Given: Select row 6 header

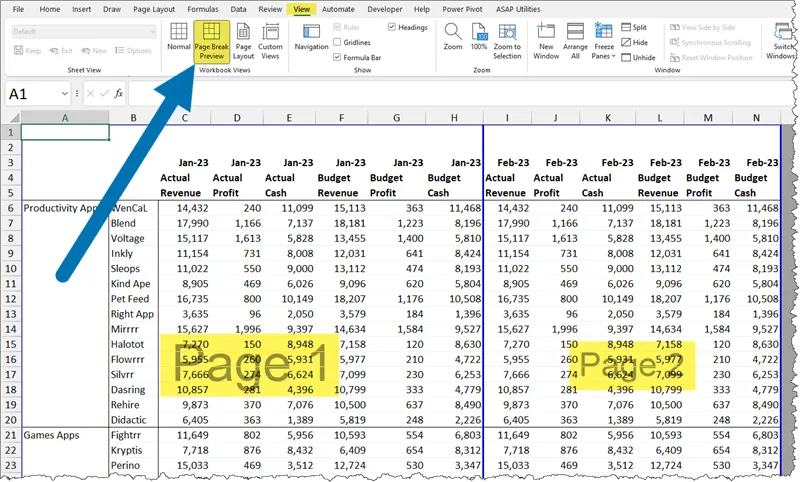Looking at the screenshot, I should [x=11, y=208].
